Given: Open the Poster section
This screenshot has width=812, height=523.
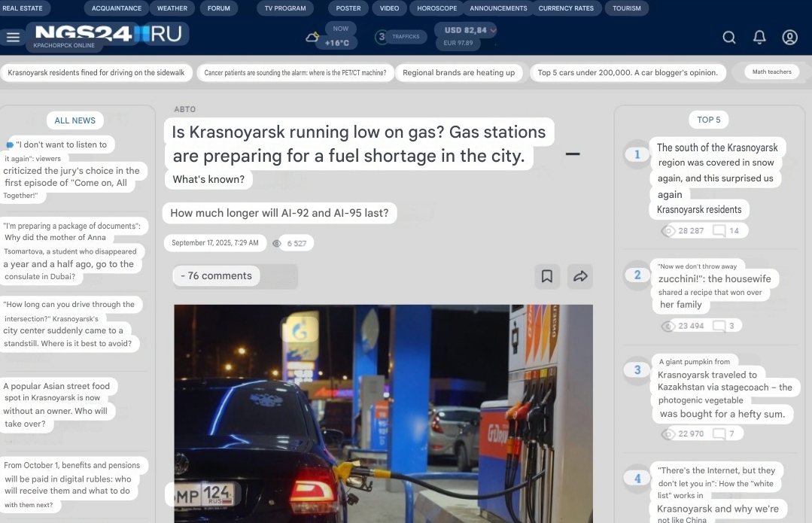Looking at the screenshot, I should click(x=348, y=8).
